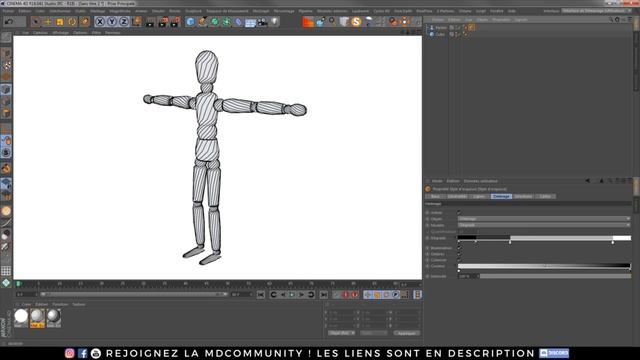640x360 pixels.
Task: Open the Deformer objects icon
Action: (238, 22)
